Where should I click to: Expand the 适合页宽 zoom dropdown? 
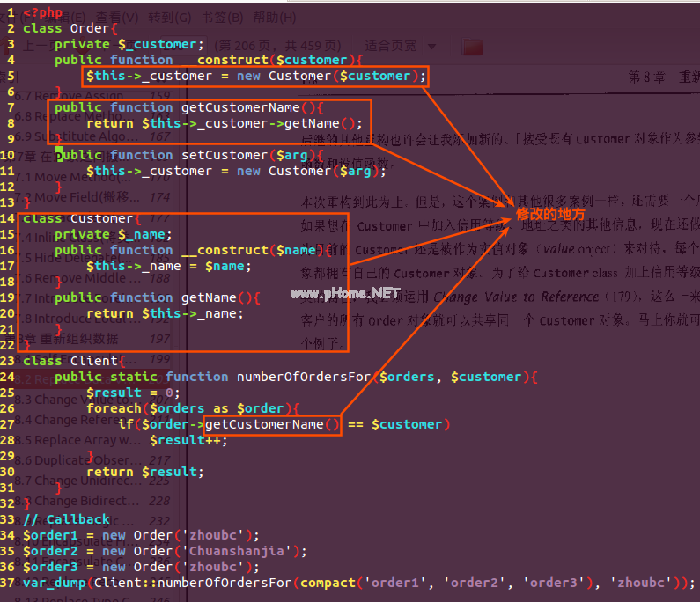pyautogui.click(x=402, y=46)
